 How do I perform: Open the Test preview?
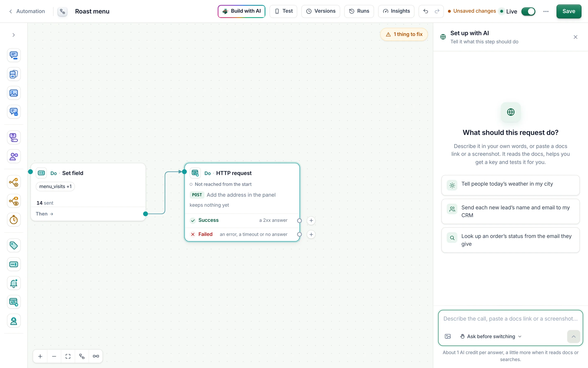[x=283, y=11]
